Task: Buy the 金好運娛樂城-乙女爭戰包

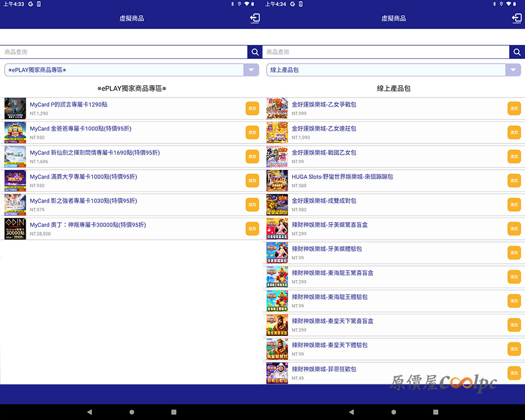Action: click(514, 108)
